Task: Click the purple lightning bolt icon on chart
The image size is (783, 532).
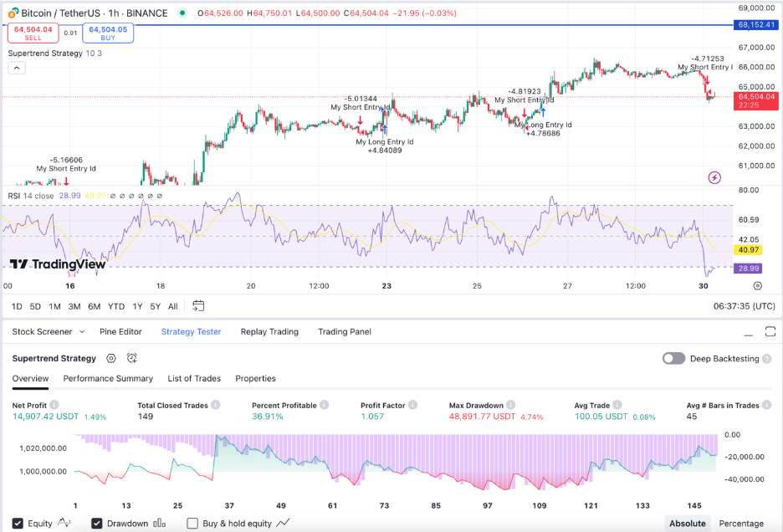Action: [x=714, y=177]
